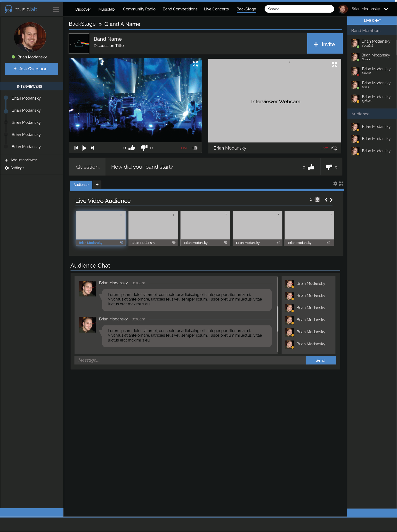Image resolution: width=397 pixels, height=532 pixels.
Task: Expand Interviewer Webcam to fullscreen
Action: pos(334,65)
